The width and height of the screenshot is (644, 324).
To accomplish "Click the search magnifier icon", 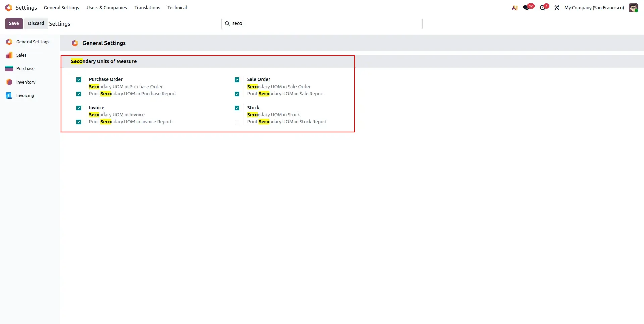I will click(227, 23).
